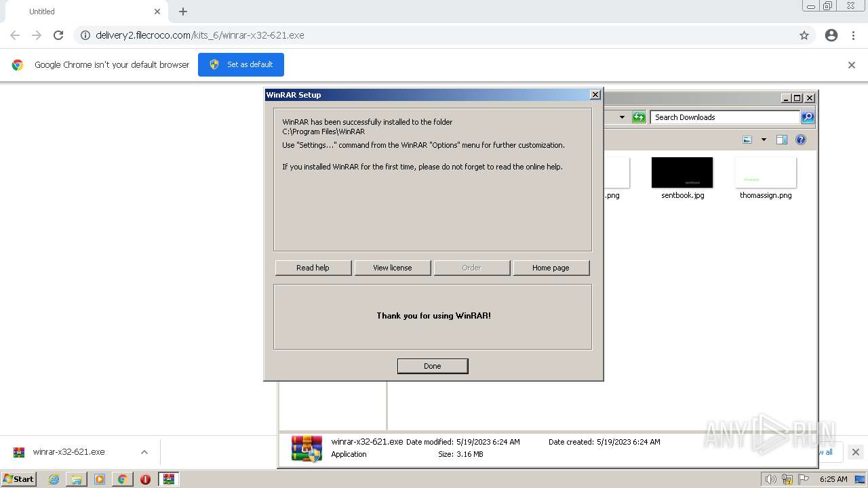Image resolution: width=868 pixels, height=488 pixels.
Task: Close the Untitled tab
Action: (157, 12)
